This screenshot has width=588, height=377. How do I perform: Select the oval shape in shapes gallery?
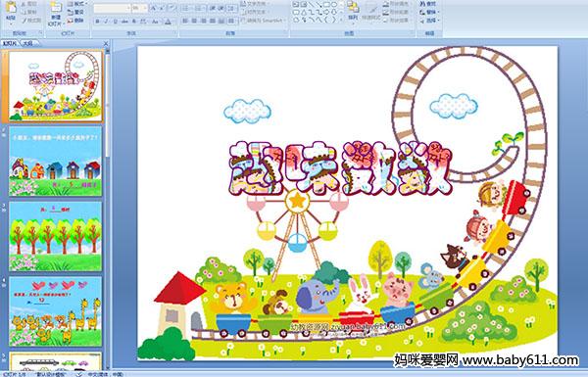[334, 4]
